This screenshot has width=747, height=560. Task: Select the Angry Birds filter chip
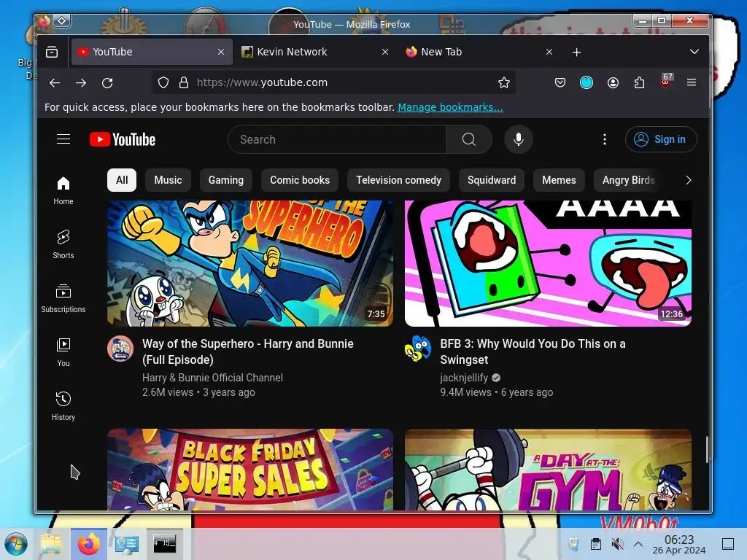click(x=628, y=180)
